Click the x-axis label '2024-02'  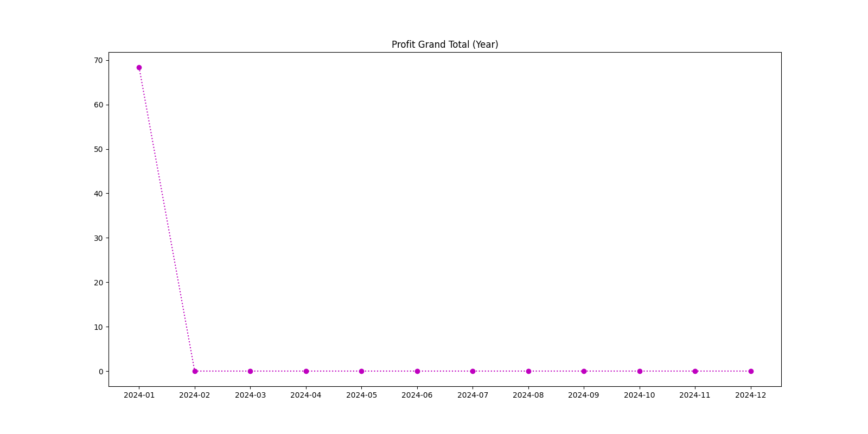tap(195, 395)
